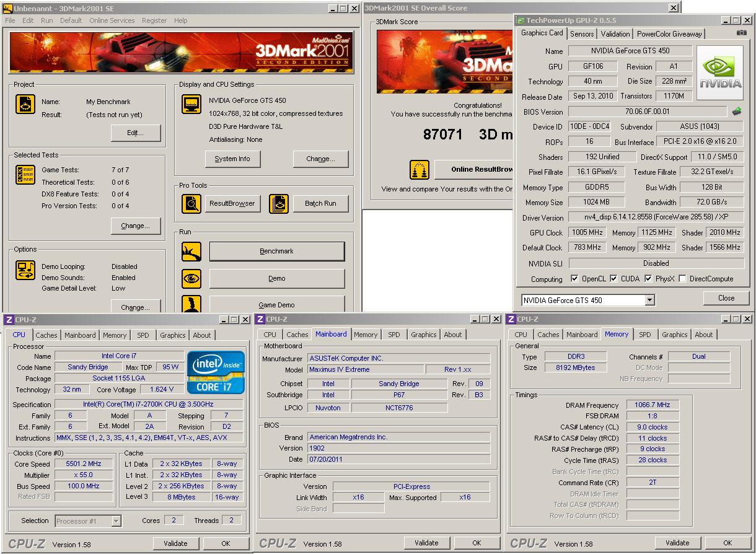Image resolution: width=756 pixels, height=554 pixels.
Task: Toggle the CUDA checkbox in GPU-Z
Action: click(613, 279)
